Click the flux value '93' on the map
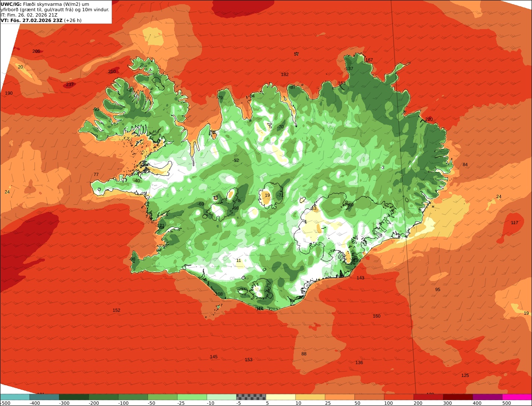The image size is (532, 406). pos(96,109)
